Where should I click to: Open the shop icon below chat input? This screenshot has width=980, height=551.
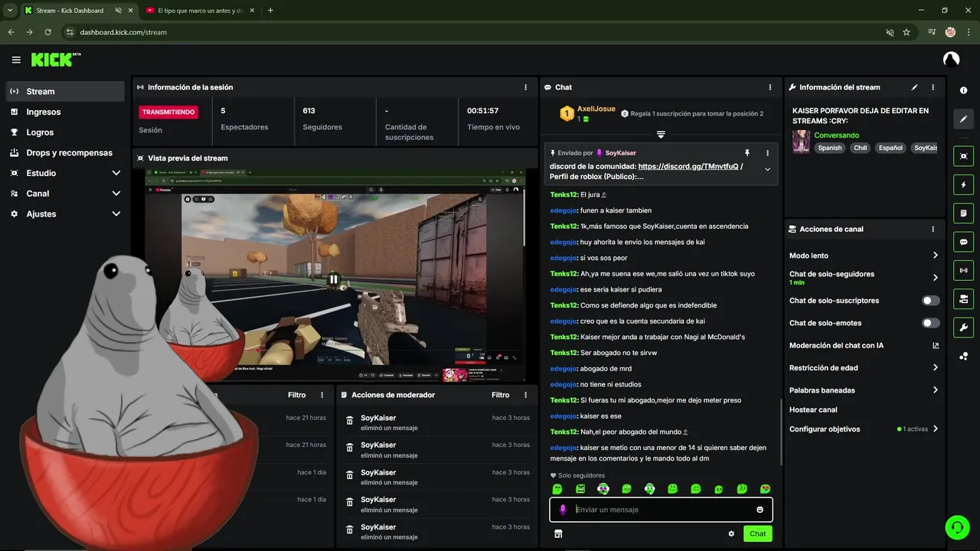pyautogui.click(x=558, y=533)
